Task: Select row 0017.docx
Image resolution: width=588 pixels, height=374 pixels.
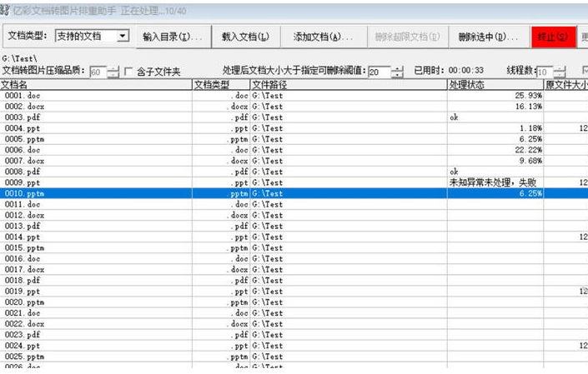Action: tap(294, 270)
